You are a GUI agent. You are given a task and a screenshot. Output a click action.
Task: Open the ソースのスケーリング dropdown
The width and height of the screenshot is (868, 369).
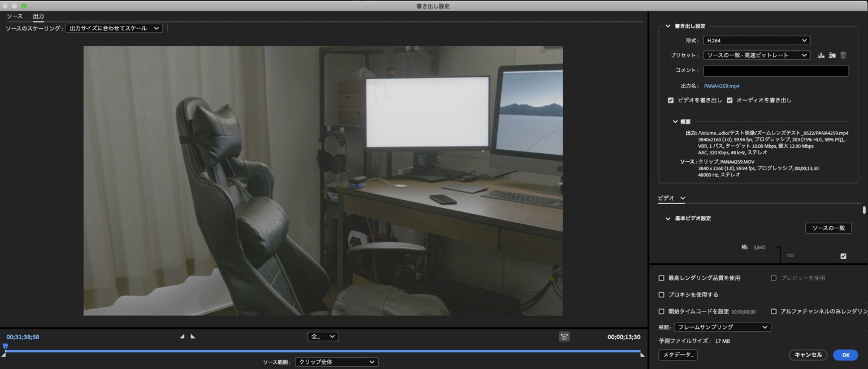tap(114, 28)
